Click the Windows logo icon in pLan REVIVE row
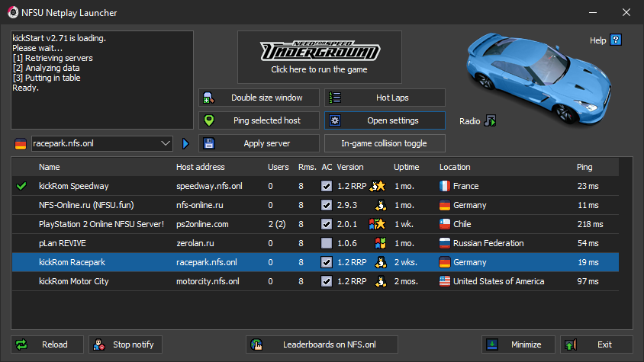The image size is (644, 362). [380, 243]
